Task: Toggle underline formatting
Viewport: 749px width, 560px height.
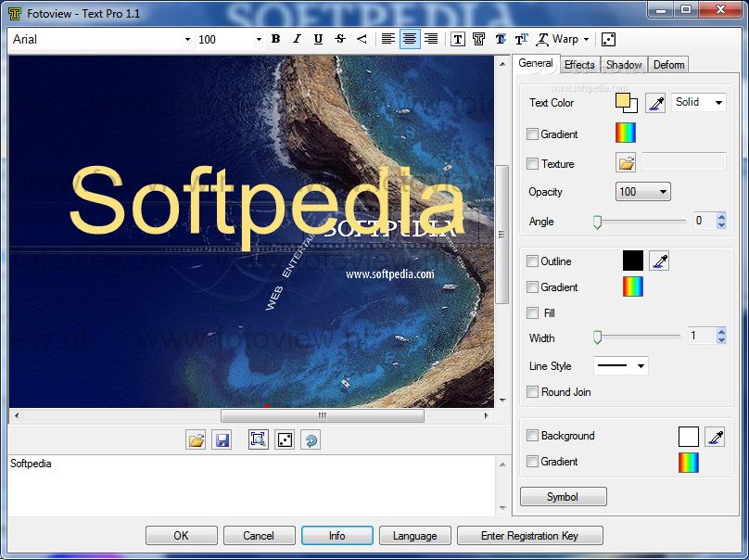Action: (318, 39)
